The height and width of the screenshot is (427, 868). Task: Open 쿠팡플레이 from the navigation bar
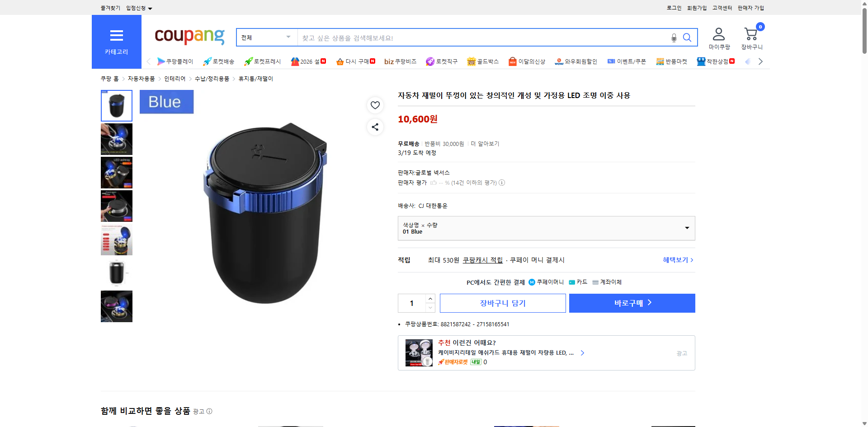click(175, 61)
